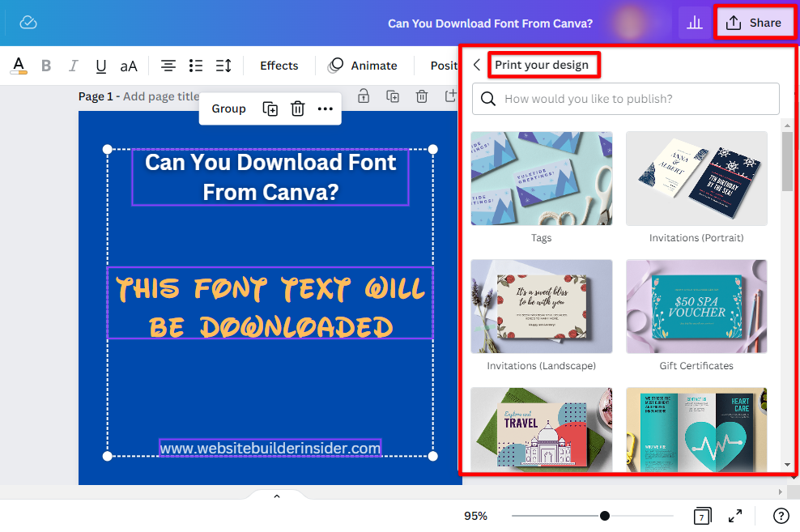The height and width of the screenshot is (532, 800).
Task: Apply bulleted list formatting
Action: pyautogui.click(x=195, y=66)
